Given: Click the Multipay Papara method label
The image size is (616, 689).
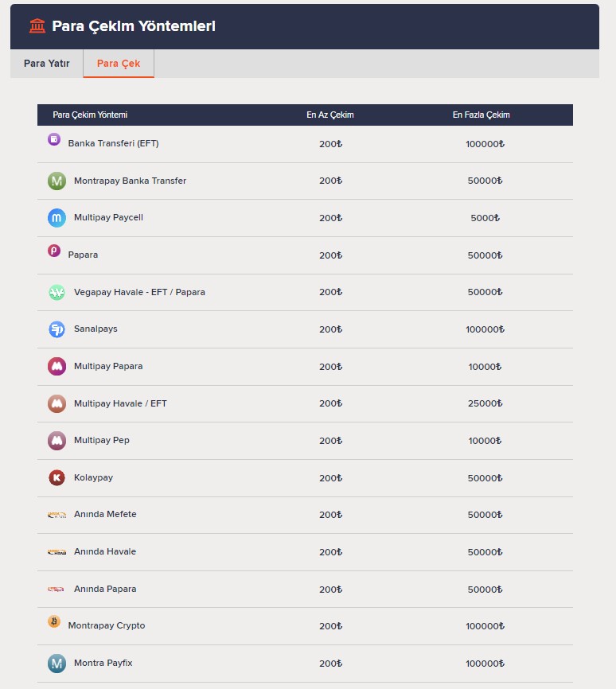Looking at the screenshot, I should click(x=108, y=366).
